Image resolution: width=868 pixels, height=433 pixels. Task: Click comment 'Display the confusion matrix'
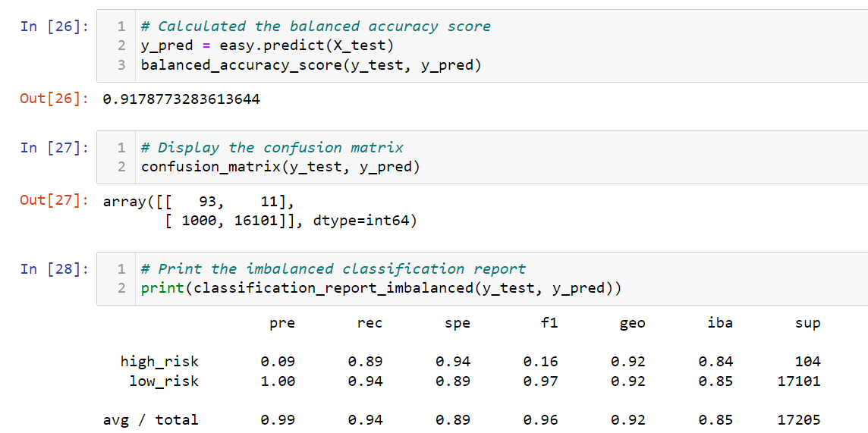click(x=272, y=148)
